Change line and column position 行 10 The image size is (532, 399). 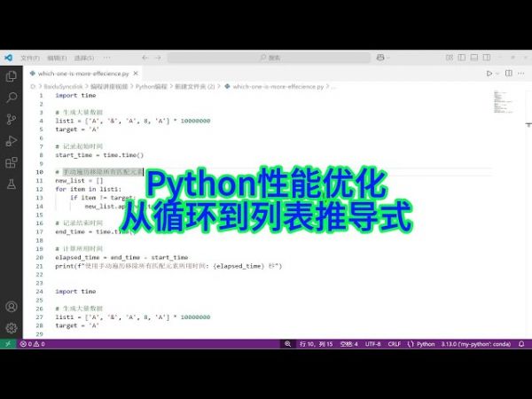[x=316, y=344]
